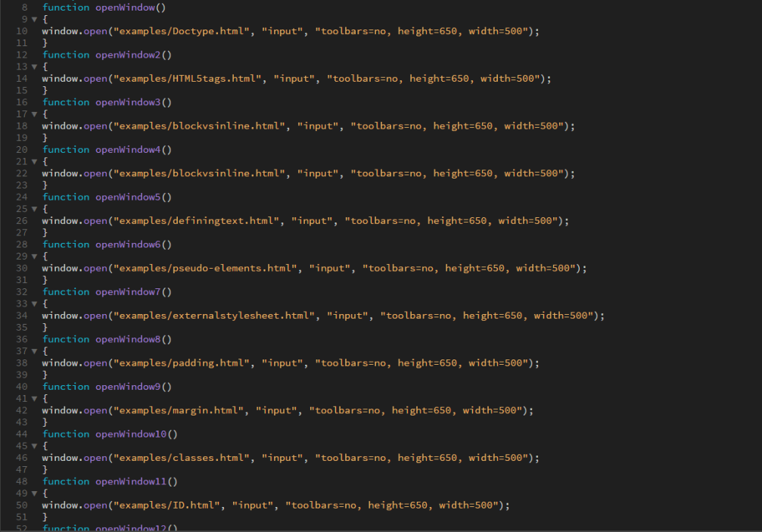The image size is (762, 532).
Task: Collapse the fold triangle at line 21
Action: (34, 161)
